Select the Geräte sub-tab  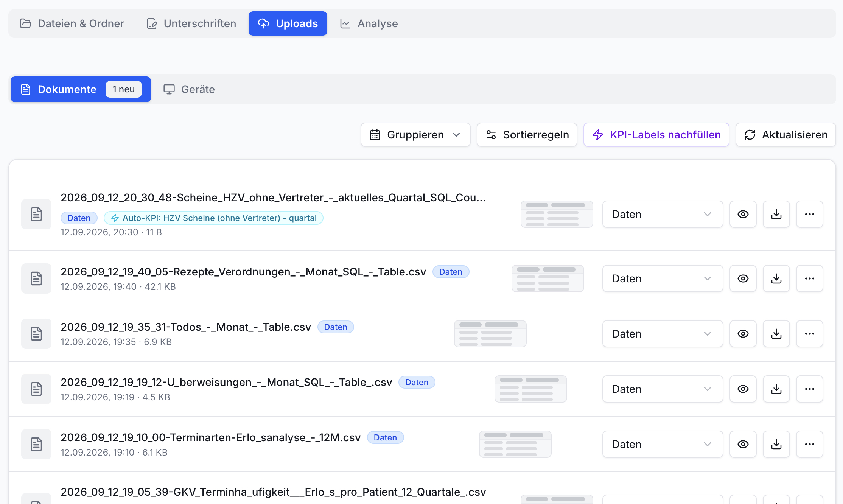189,89
